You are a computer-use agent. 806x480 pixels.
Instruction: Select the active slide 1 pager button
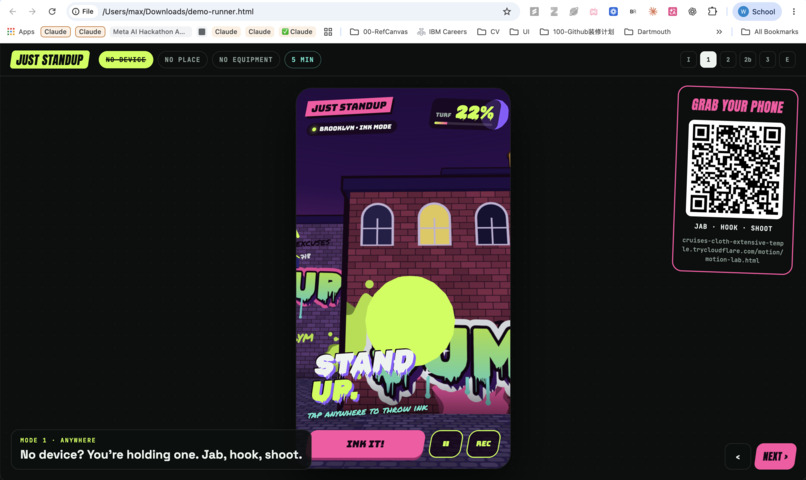(708, 60)
